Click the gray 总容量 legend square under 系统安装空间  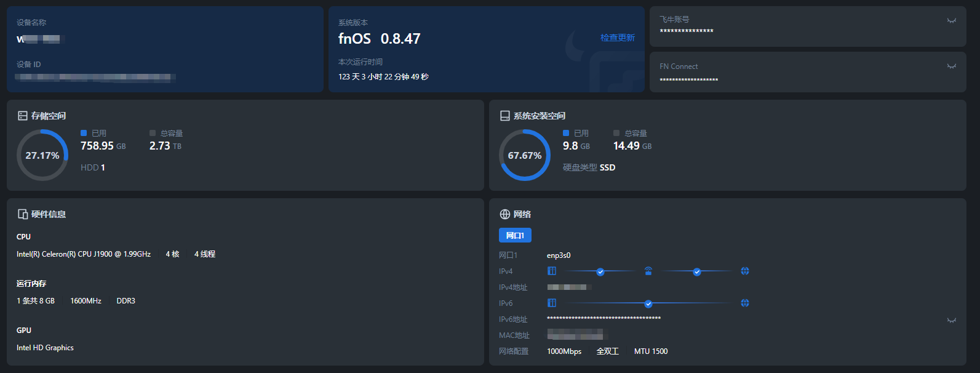click(616, 133)
